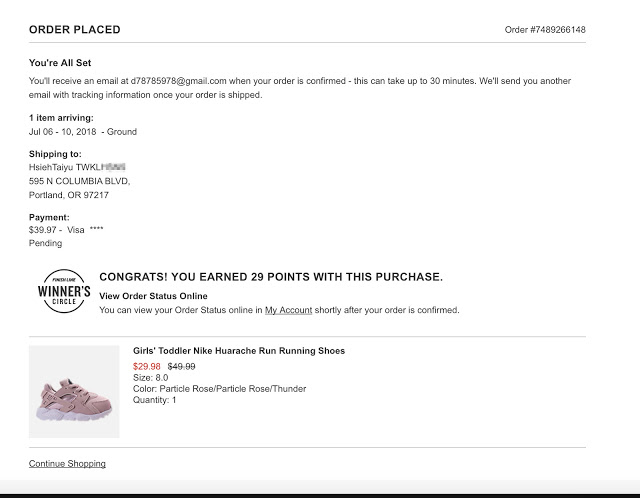Click the Size: 8.0 detail
Viewport: 640px width, 498px height.
[x=149, y=378]
